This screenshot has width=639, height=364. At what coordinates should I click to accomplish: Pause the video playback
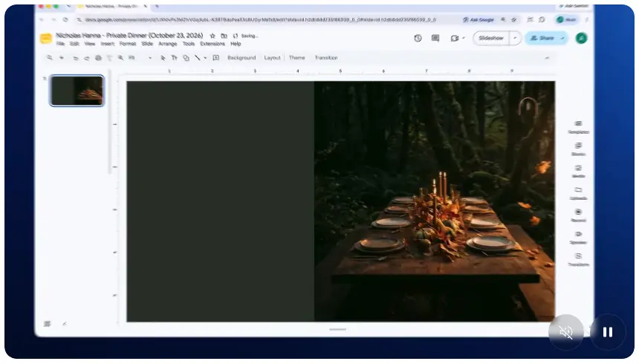pos(608,332)
